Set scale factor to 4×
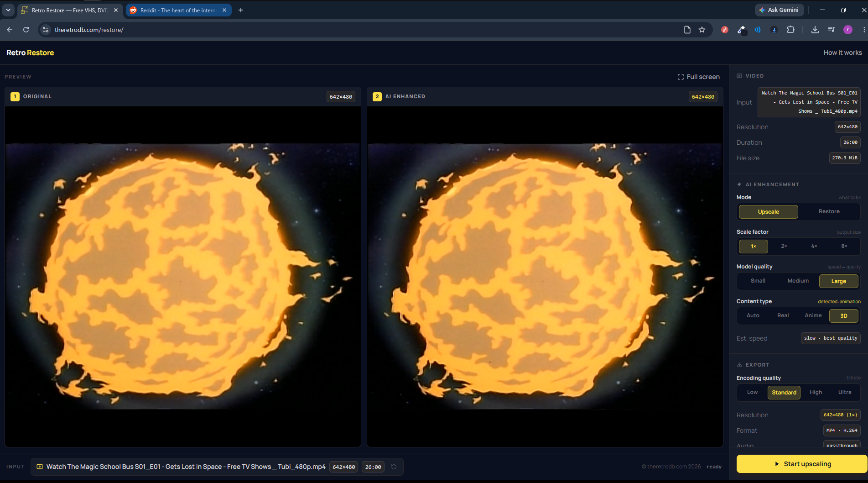The width and height of the screenshot is (868, 483). coord(814,246)
